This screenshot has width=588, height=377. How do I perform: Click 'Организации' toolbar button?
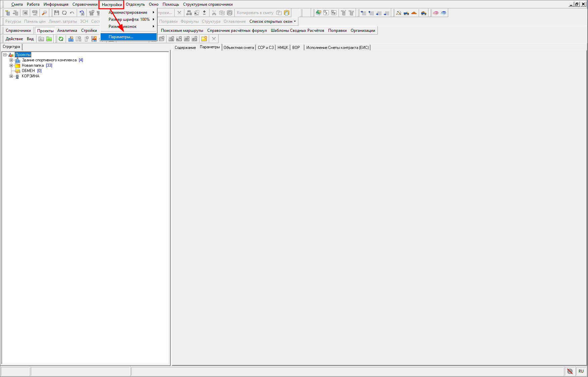[x=363, y=30]
